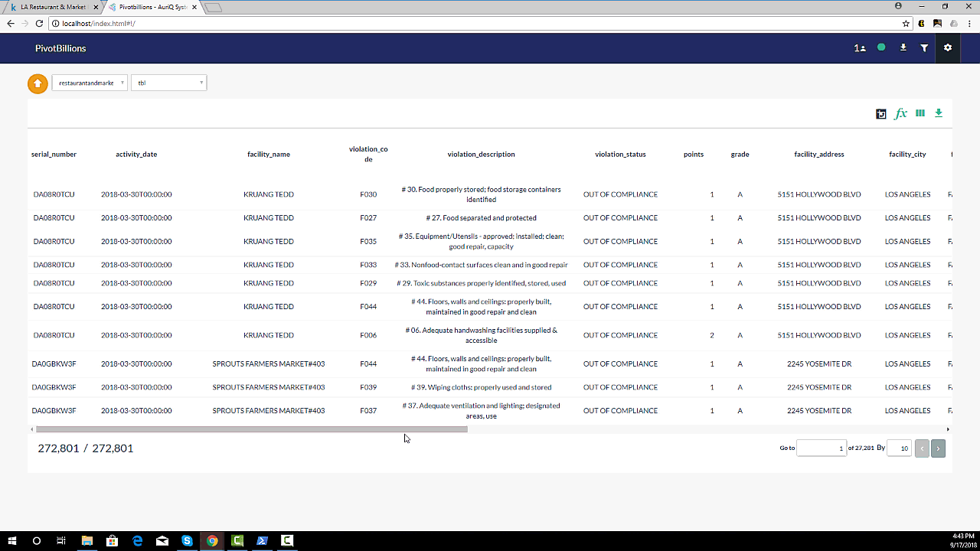980x551 pixels.
Task: Click the rows-per-page By field
Action: (x=899, y=448)
